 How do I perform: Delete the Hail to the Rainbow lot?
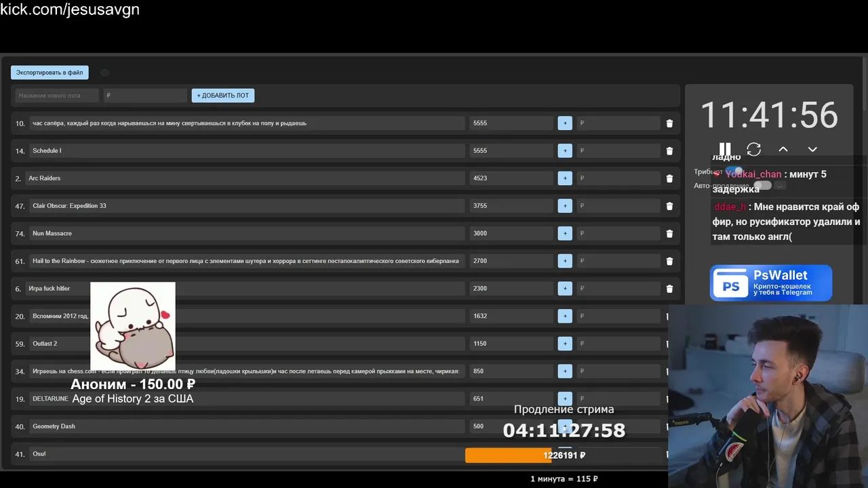tap(669, 261)
